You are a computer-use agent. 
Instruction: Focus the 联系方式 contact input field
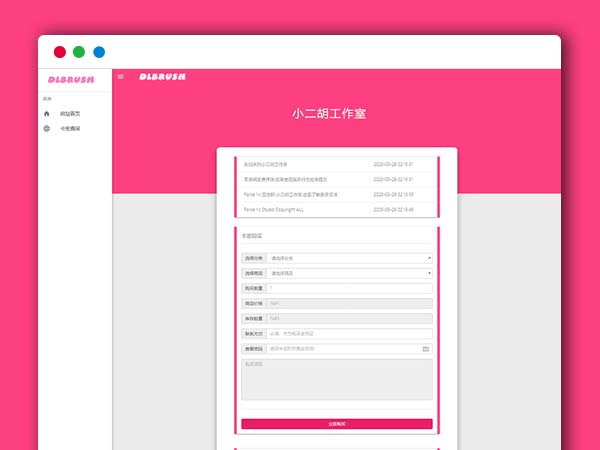point(349,334)
